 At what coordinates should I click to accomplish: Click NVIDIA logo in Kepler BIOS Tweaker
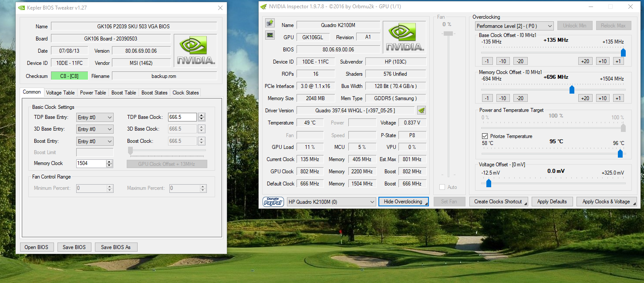[x=195, y=50]
